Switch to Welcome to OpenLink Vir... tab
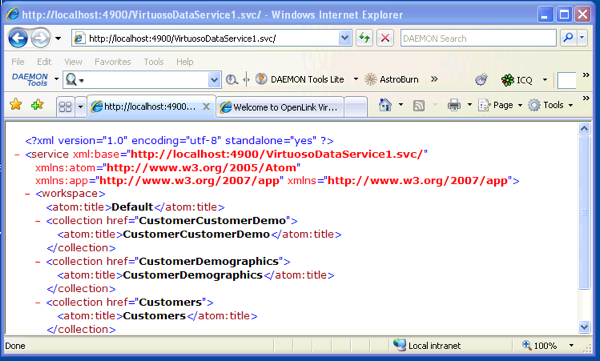Viewport: 600px width, 361px height. 280,107
